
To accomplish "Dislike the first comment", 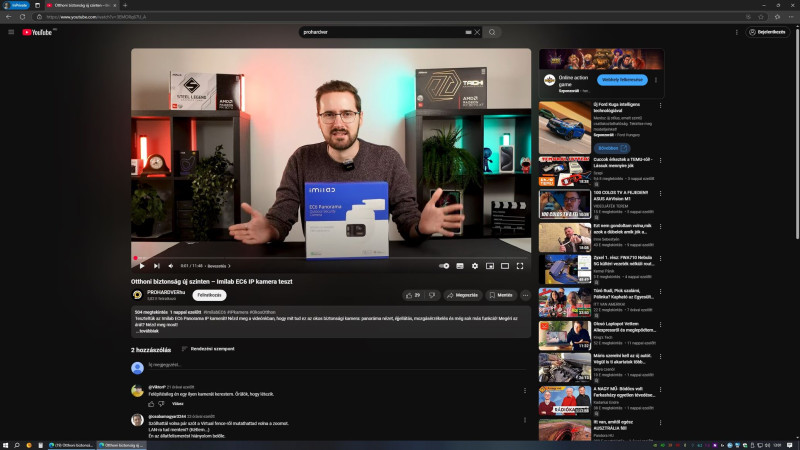I will pos(161,404).
